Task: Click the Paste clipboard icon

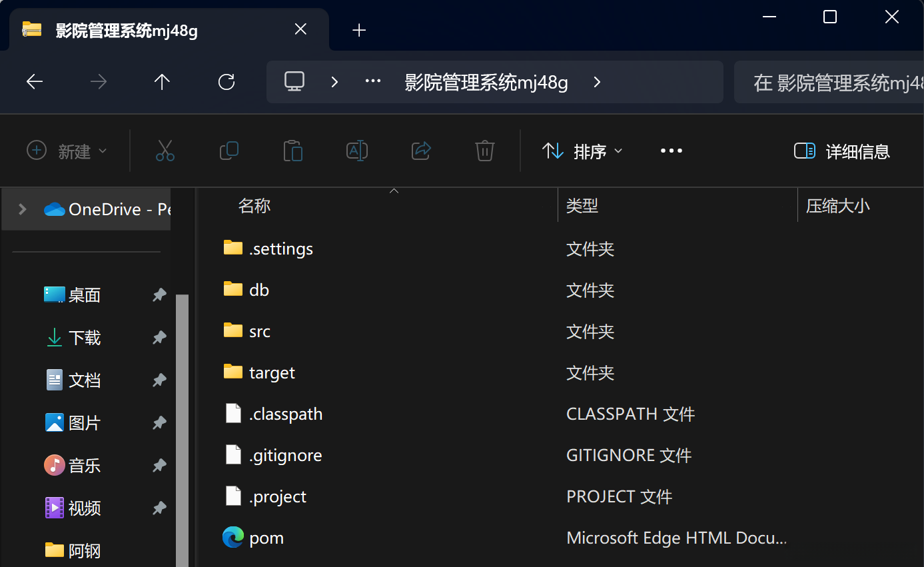Action: point(292,151)
